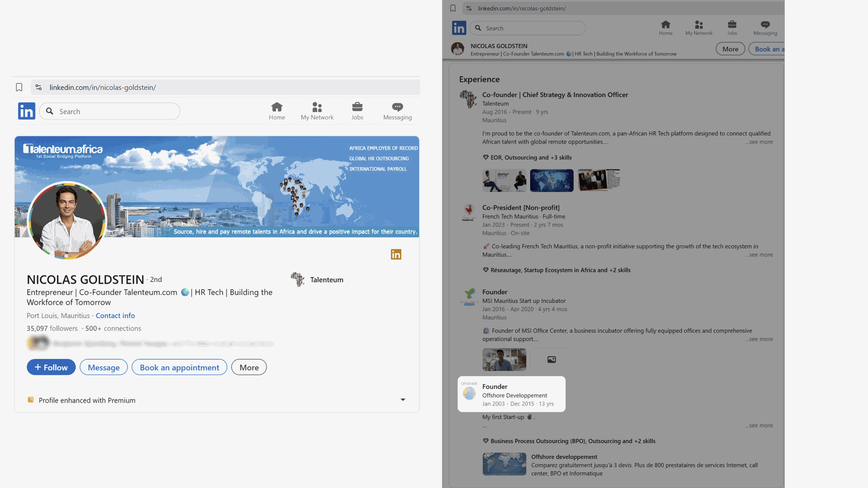Viewport: 868px width, 488px height.
Task: Click the French Tech Mauritius rooster logo
Action: click(468, 212)
